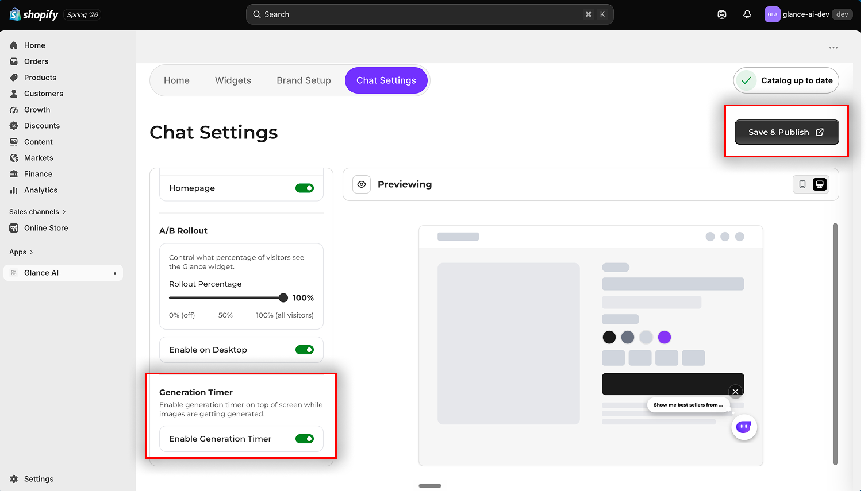The height and width of the screenshot is (491, 868).
Task: Click the Products tag icon
Action: pos(14,78)
